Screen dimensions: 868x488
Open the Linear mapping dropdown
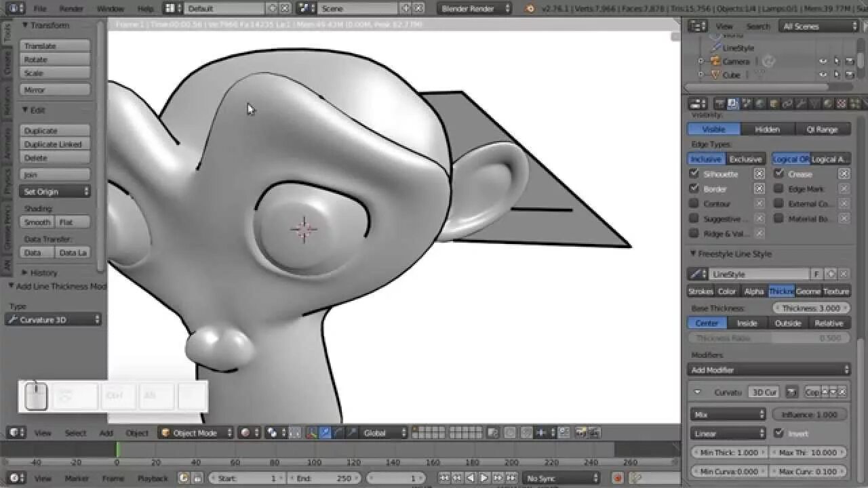pos(728,433)
